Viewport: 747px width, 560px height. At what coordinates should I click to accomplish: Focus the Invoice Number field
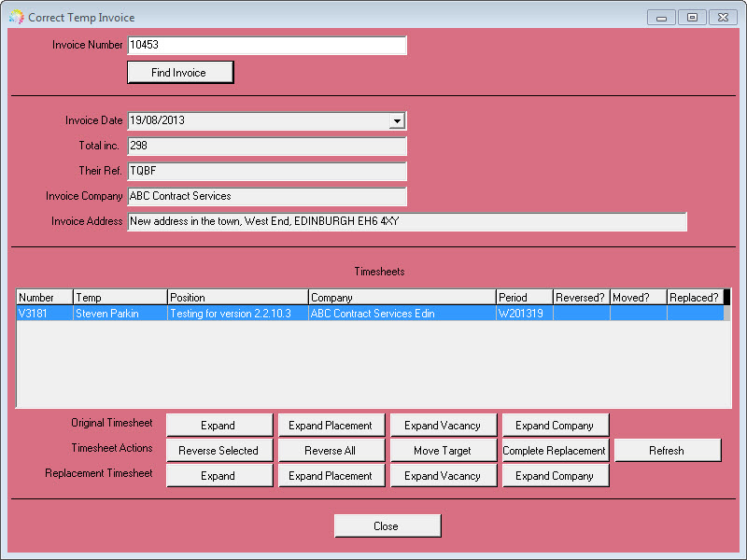pyautogui.click(x=267, y=45)
